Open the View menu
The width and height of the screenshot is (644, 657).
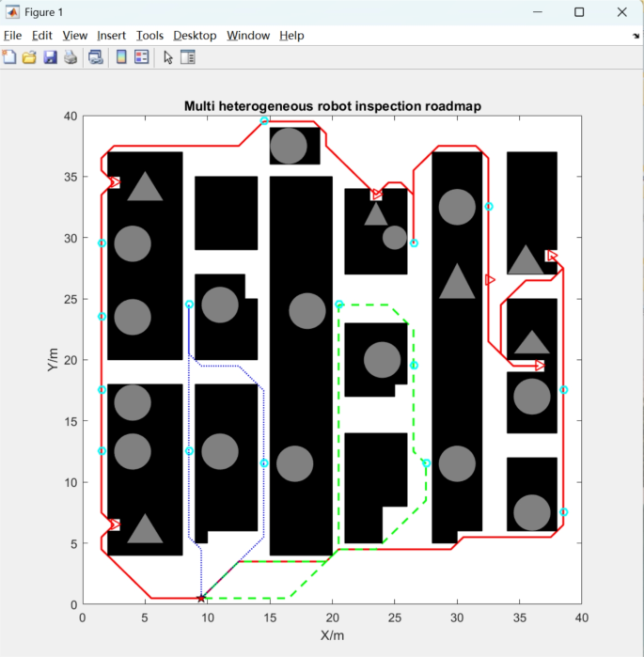[74, 36]
